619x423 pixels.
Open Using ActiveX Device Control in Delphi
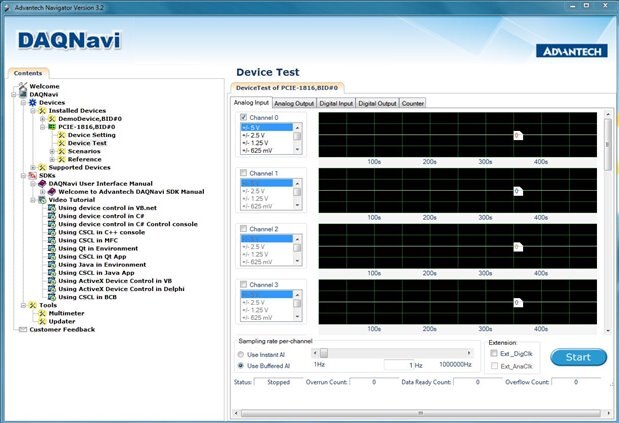coord(121,289)
